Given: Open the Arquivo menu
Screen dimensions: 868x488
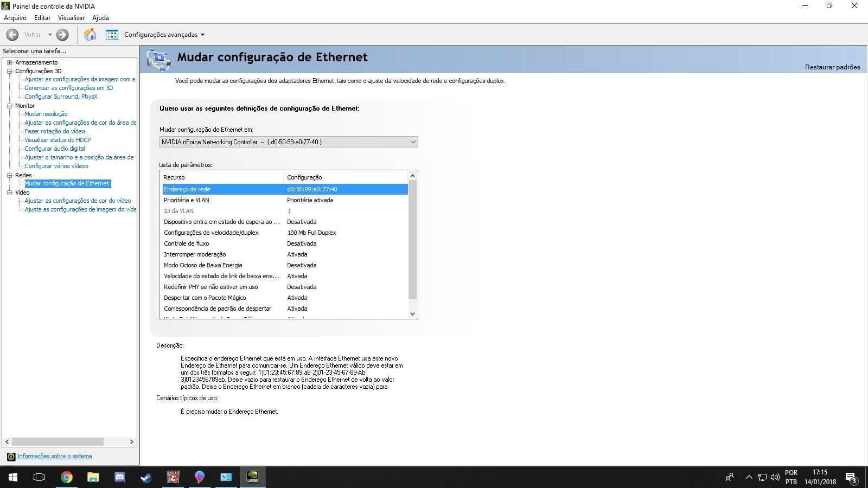Looking at the screenshot, I should pyautogui.click(x=15, y=18).
